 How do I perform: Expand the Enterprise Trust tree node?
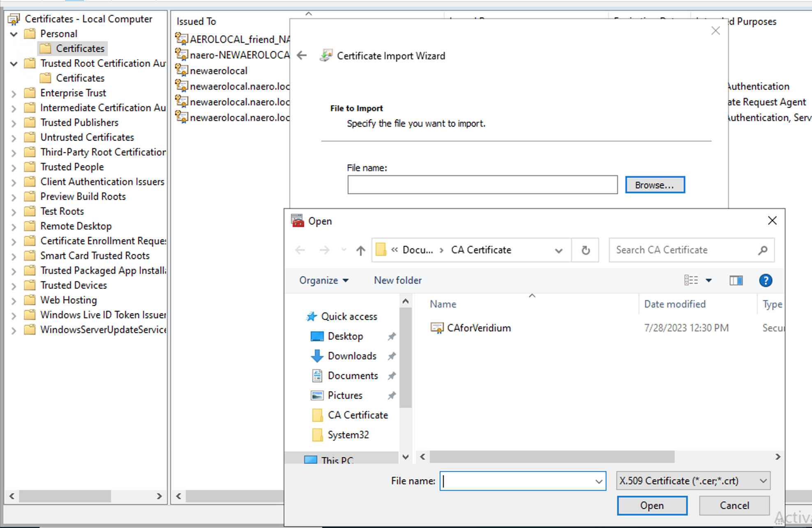point(14,93)
